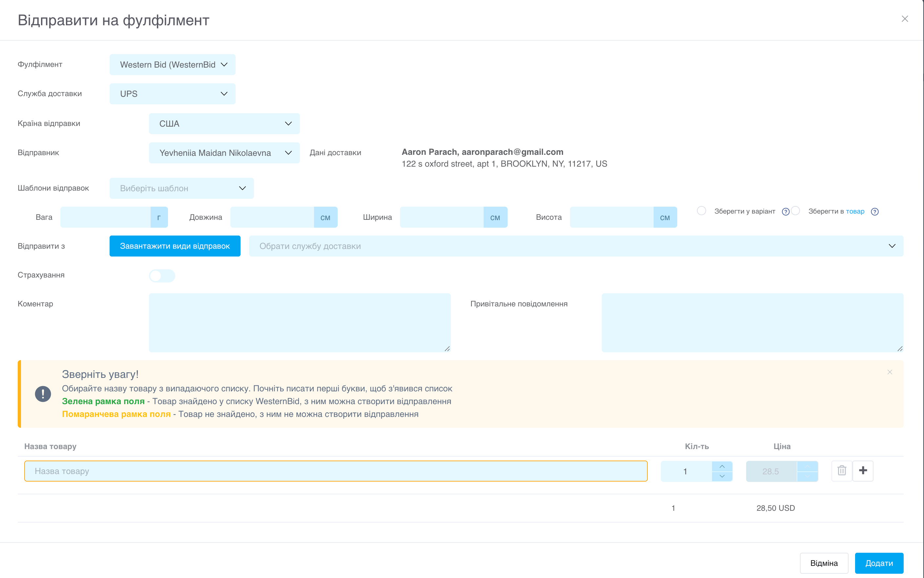
Task: Click the plus icon to add product row
Action: coord(863,471)
